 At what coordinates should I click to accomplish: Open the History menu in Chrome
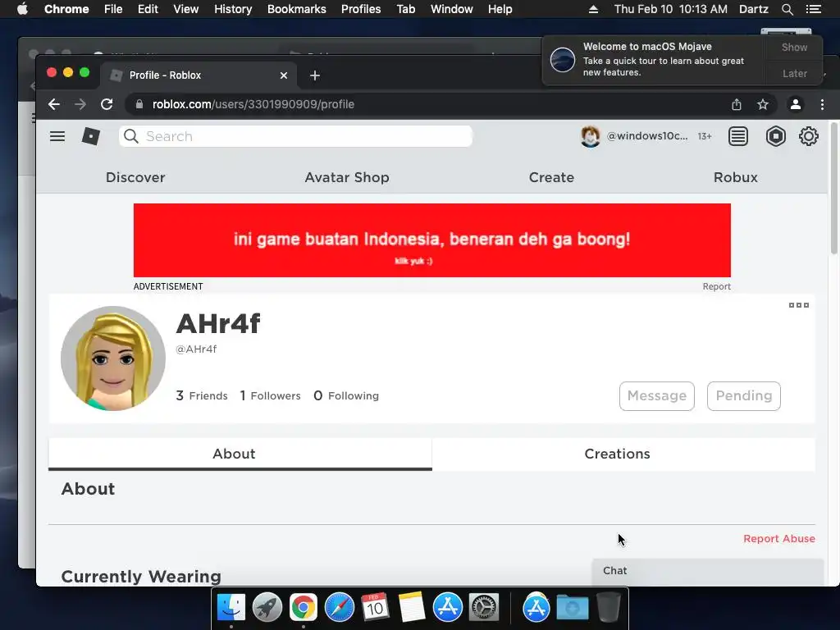(233, 9)
